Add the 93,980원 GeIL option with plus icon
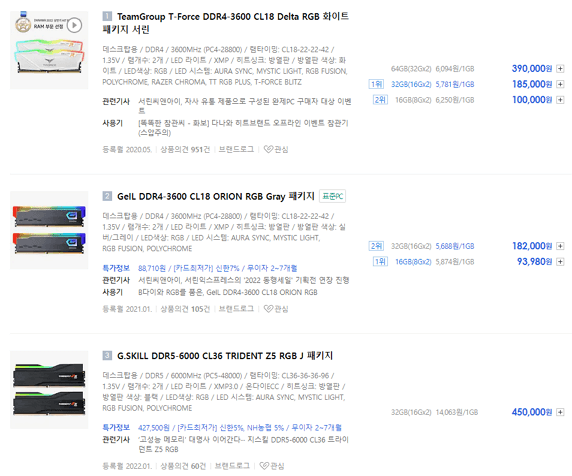This screenshot has width=572, height=476. coord(560,262)
